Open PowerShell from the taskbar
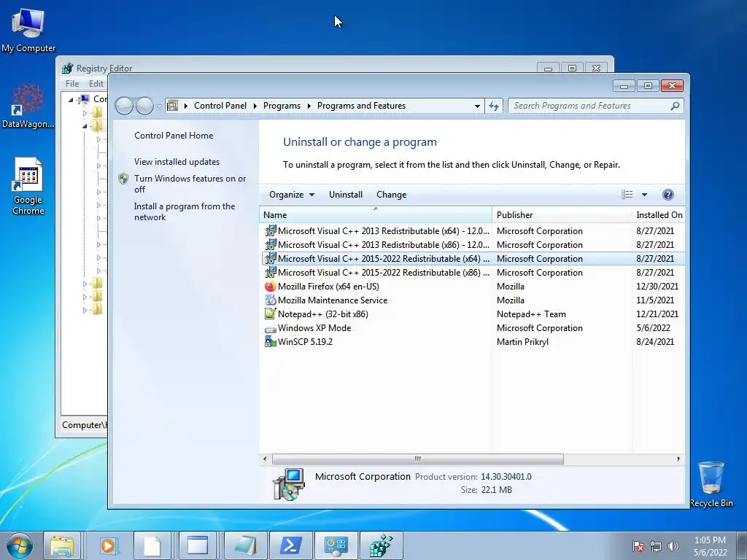 tap(290, 545)
